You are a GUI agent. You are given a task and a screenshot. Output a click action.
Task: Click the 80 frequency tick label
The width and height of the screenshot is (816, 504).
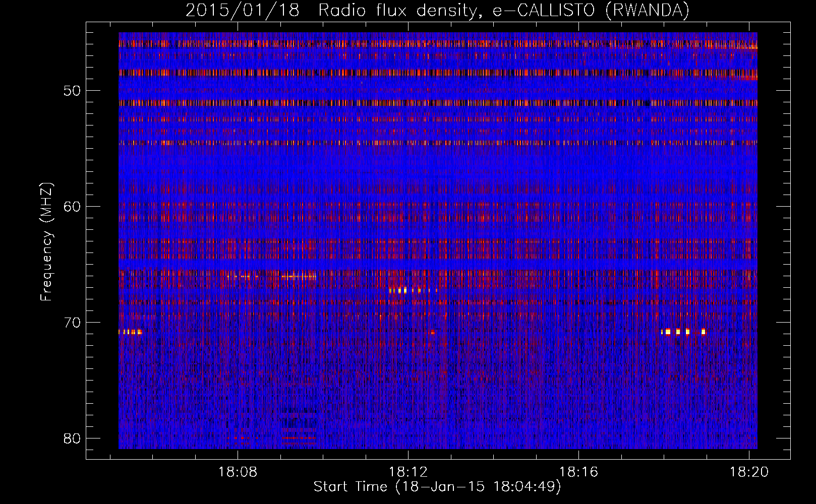pyautogui.click(x=72, y=437)
